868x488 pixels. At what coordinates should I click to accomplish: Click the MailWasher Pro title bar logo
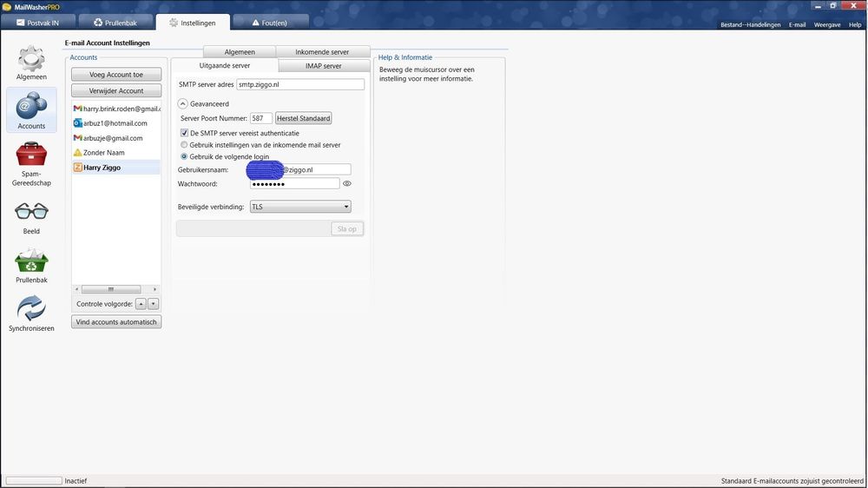click(7, 7)
